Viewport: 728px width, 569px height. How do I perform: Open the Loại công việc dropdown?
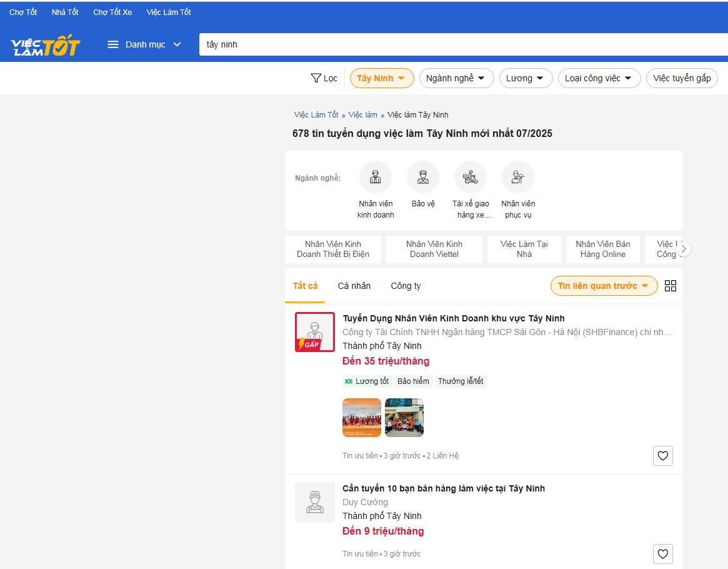pyautogui.click(x=599, y=78)
